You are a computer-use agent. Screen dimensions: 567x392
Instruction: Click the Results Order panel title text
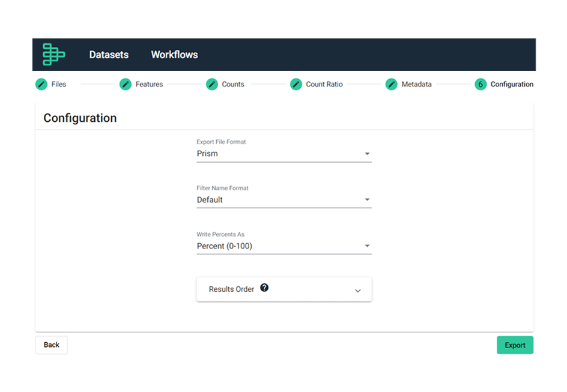pyautogui.click(x=231, y=289)
